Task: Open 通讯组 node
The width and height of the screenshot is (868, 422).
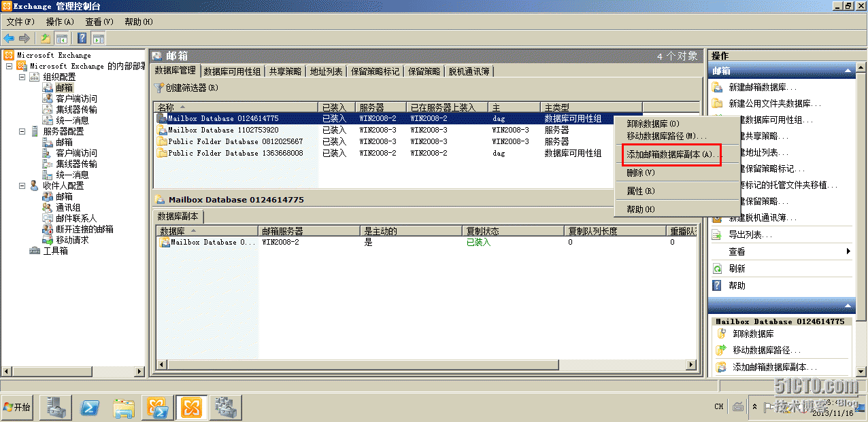Action: (x=68, y=207)
